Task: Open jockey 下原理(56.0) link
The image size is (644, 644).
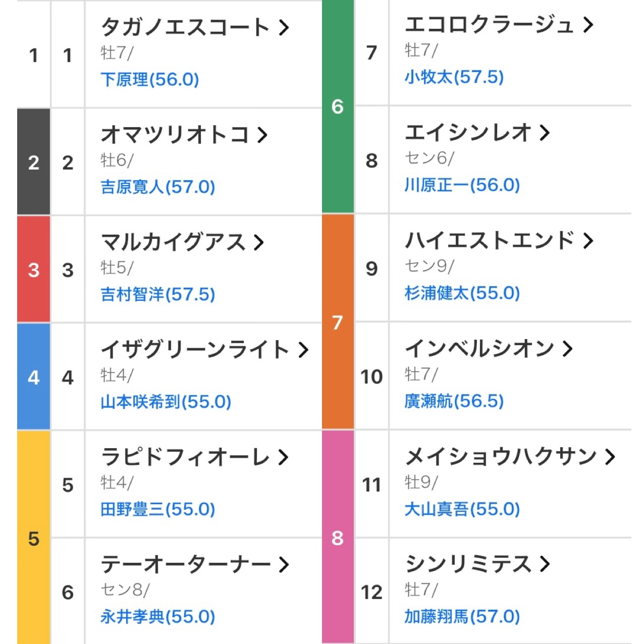Action: coord(150,79)
